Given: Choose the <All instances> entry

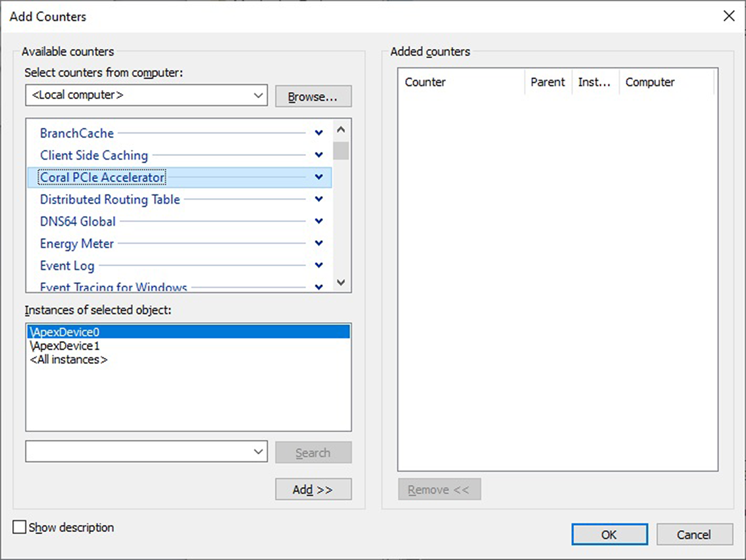Looking at the screenshot, I should click(x=69, y=359).
